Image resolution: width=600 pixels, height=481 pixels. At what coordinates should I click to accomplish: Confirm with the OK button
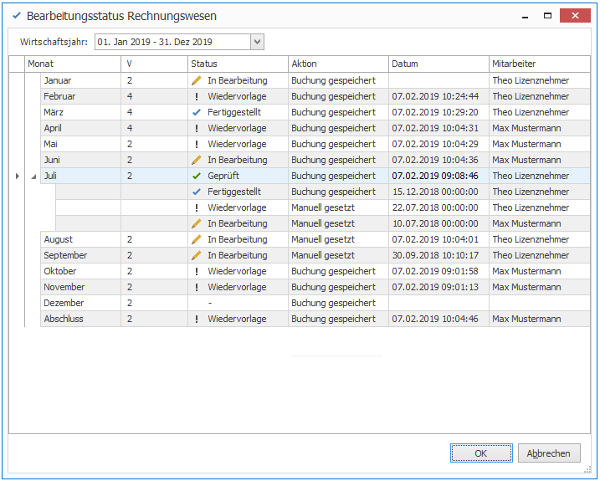click(481, 453)
